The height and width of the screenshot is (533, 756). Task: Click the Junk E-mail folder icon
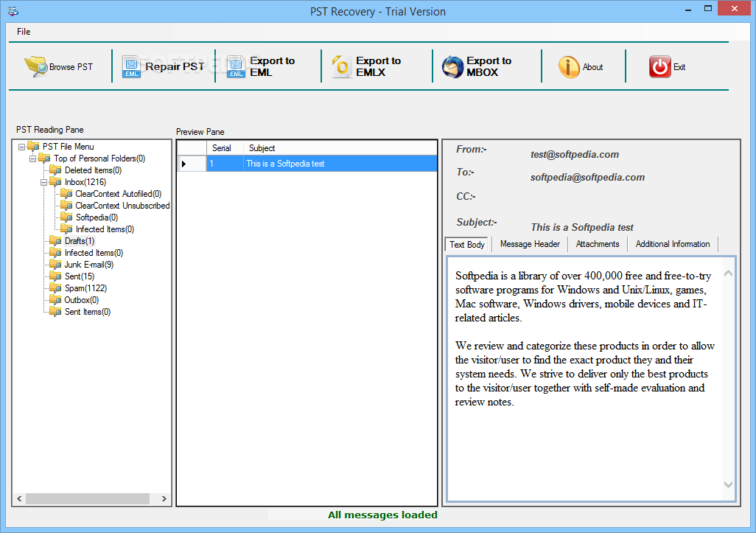tap(56, 265)
